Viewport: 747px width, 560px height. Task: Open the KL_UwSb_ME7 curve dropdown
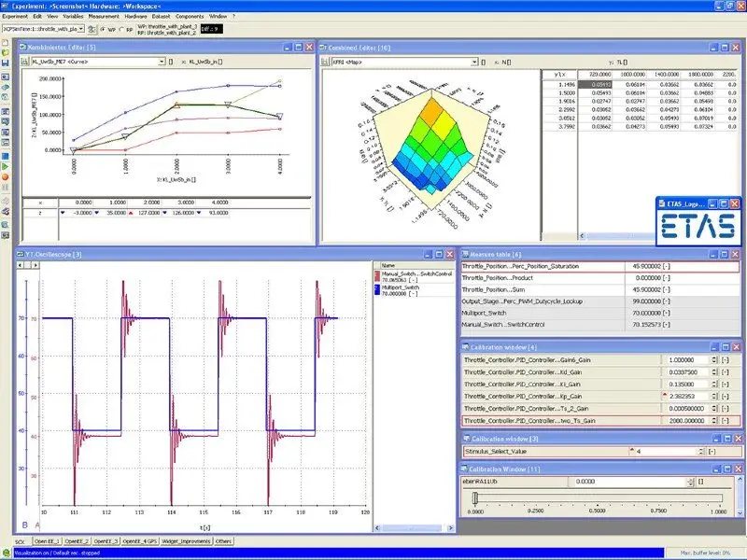click(162, 62)
